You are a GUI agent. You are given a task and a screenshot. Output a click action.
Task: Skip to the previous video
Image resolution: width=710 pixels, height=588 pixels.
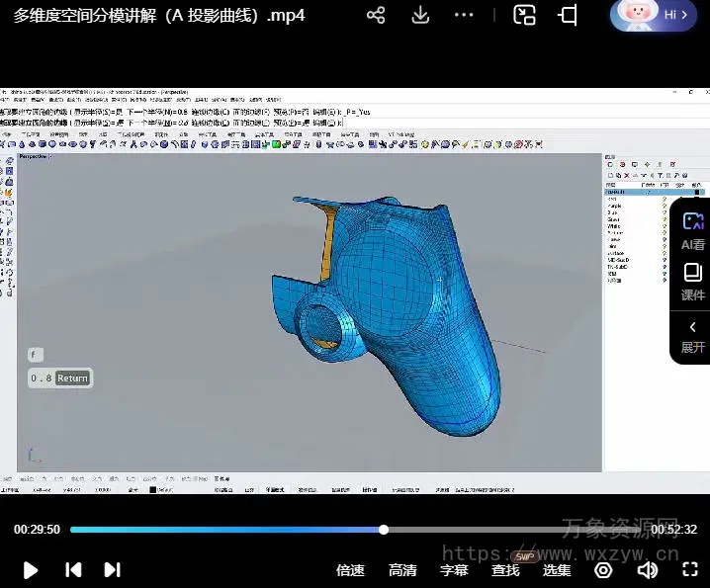(x=73, y=569)
